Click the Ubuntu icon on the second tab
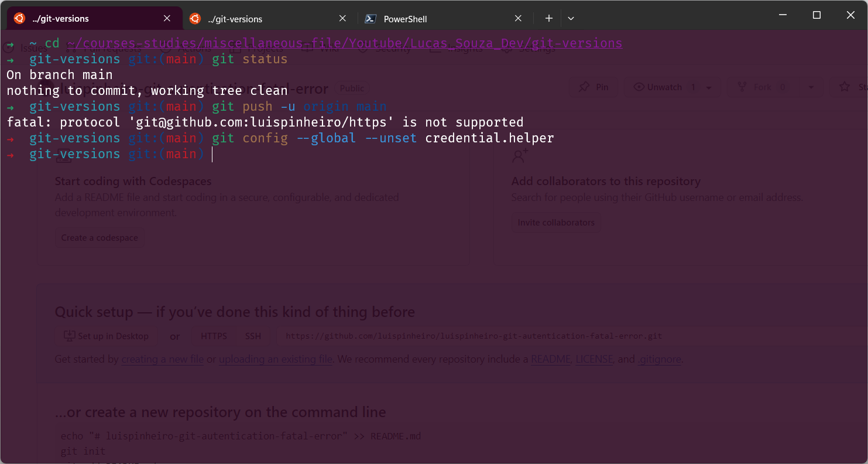Viewport: 868px width, 464px height. (195, 19)
